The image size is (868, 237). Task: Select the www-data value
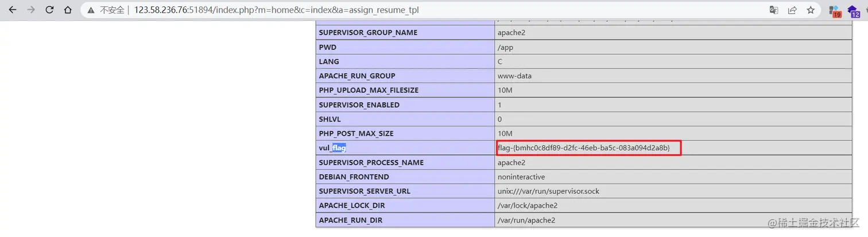point(513,76)
